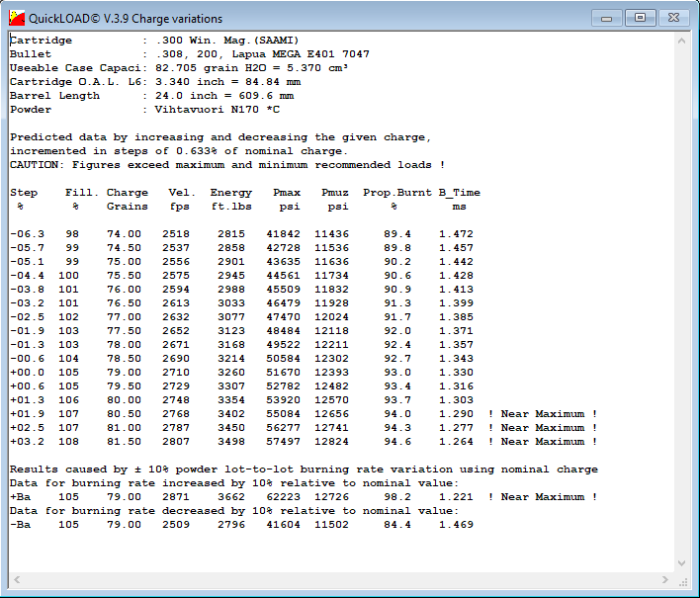Screen dimensions: 700x598
Task: Click the CAUTION warning line
Action: pyautogui.click(x=227, y=165)
